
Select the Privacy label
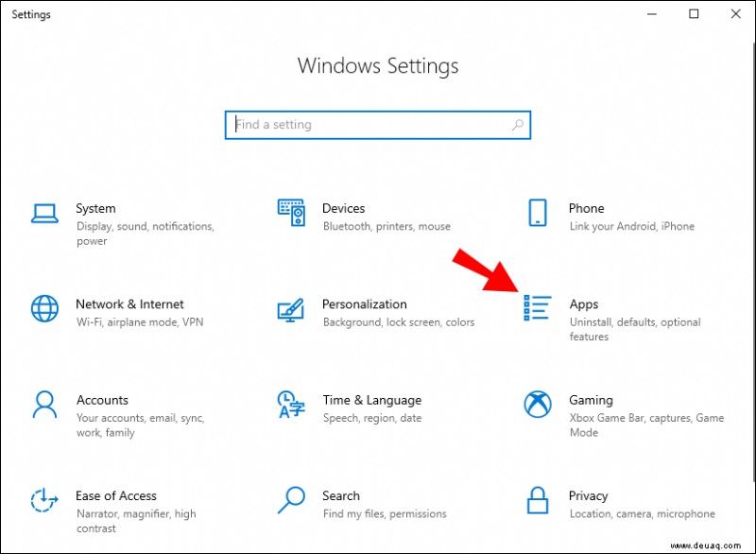click(588, 496)
